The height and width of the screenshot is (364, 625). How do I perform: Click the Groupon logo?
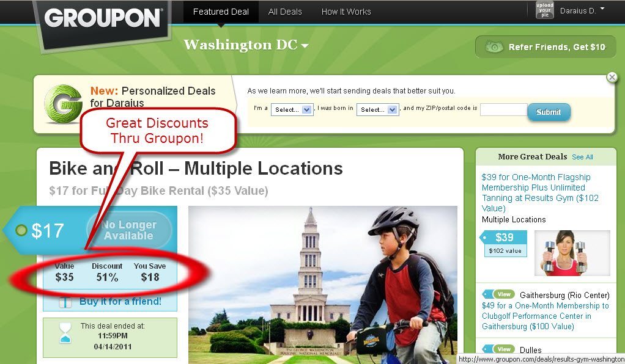click(x=103, y=18)
